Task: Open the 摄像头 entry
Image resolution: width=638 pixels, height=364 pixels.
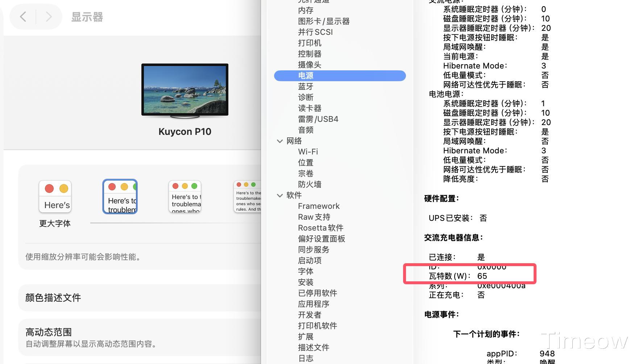Action: click(310, 65)
